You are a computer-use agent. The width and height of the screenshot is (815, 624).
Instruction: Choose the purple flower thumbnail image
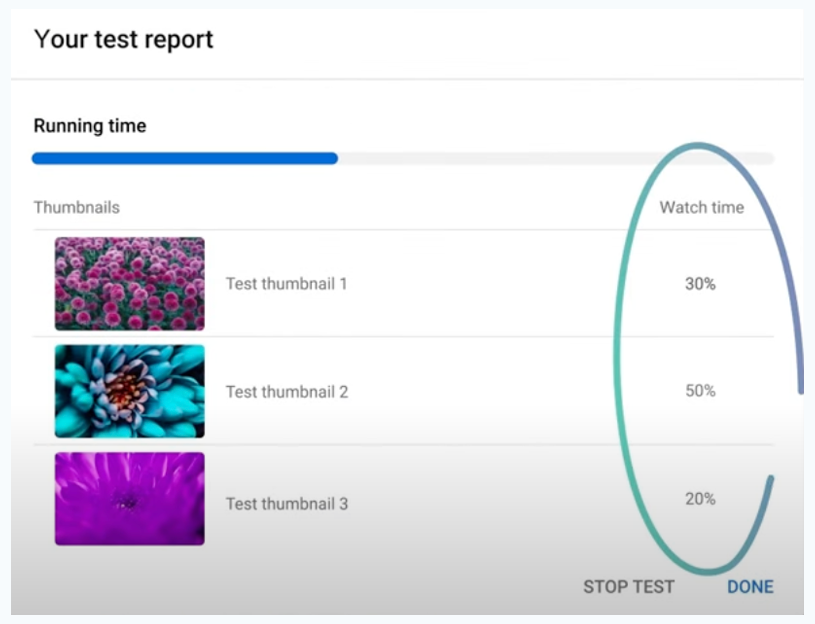tap(129, 499)
